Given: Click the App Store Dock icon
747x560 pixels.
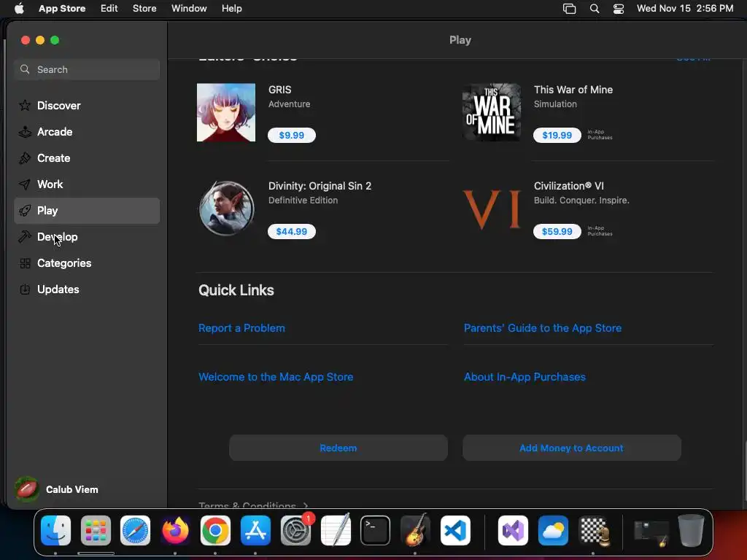Looking at the screenshot, I should pos(255,530).
